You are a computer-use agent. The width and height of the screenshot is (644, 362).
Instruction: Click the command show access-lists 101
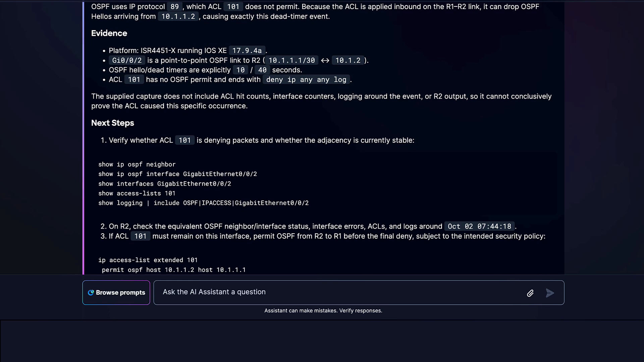[x=137, y=193]
